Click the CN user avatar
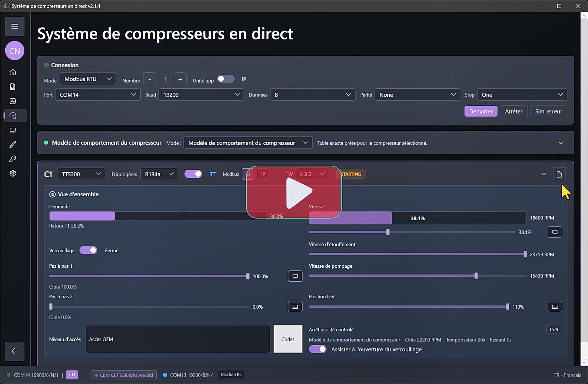This screenshot has height=384, width=588. (15, 51)
